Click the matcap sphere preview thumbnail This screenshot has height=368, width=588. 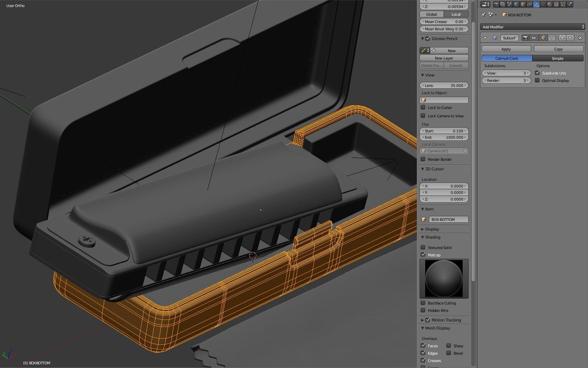click(x=444, y=278)
